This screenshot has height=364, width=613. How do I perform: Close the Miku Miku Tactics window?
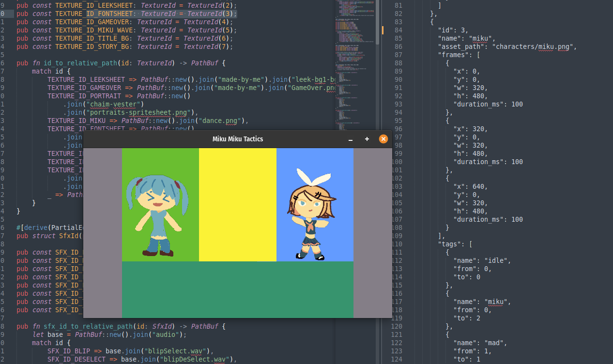click(383, 139)
